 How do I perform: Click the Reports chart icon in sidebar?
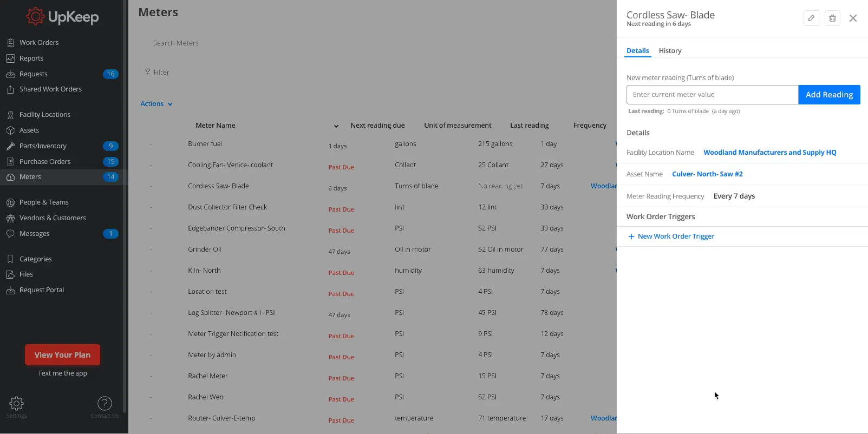pos(10,58)
